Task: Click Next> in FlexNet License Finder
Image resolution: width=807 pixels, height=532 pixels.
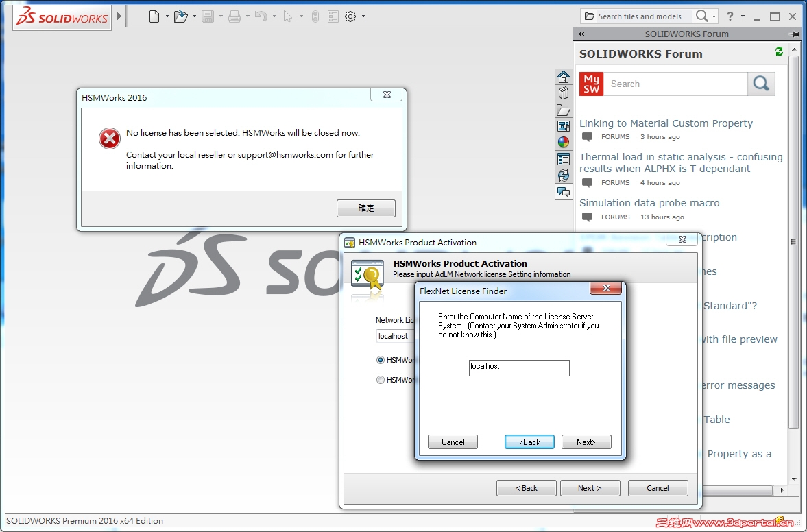Action: click(586, 442)
